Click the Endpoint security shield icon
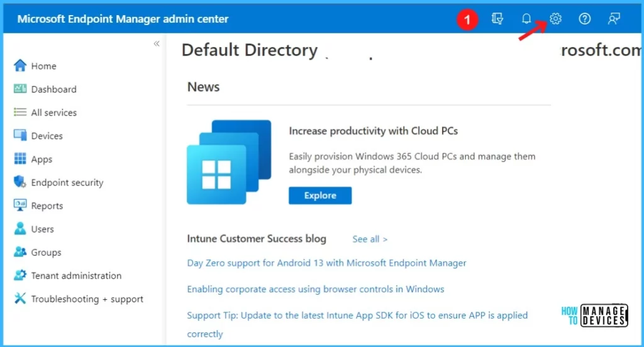The width and height of the screenshot is (644, 347). point(20,182)
